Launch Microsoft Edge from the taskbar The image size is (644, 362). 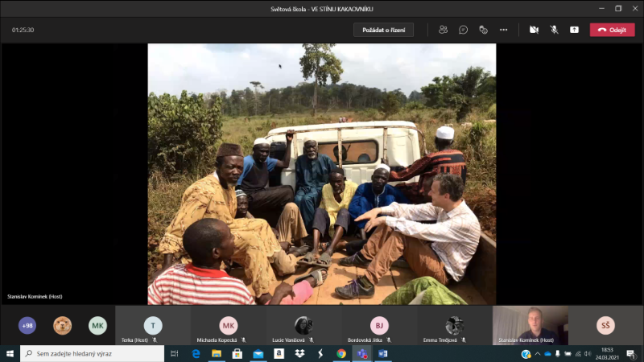click(x=196, y=354)
